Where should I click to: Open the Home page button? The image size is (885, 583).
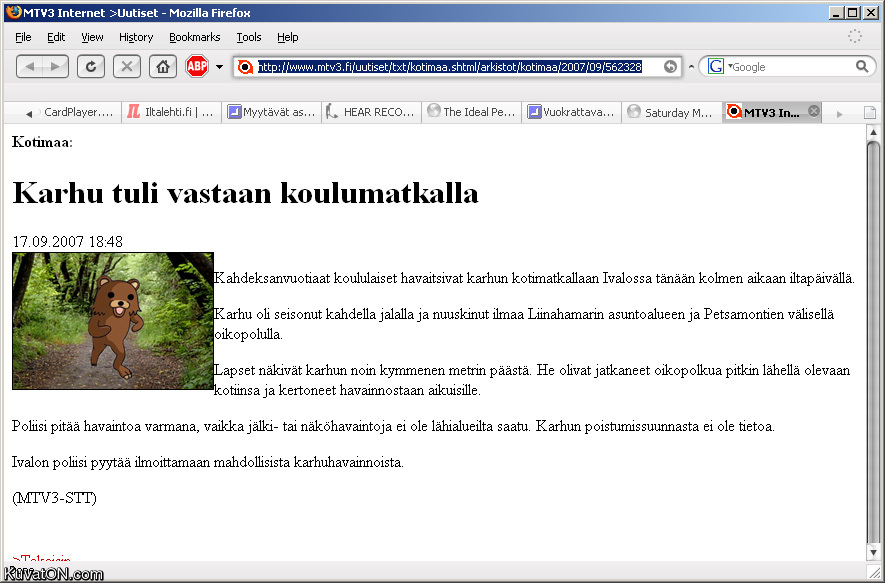coord(163,67)
